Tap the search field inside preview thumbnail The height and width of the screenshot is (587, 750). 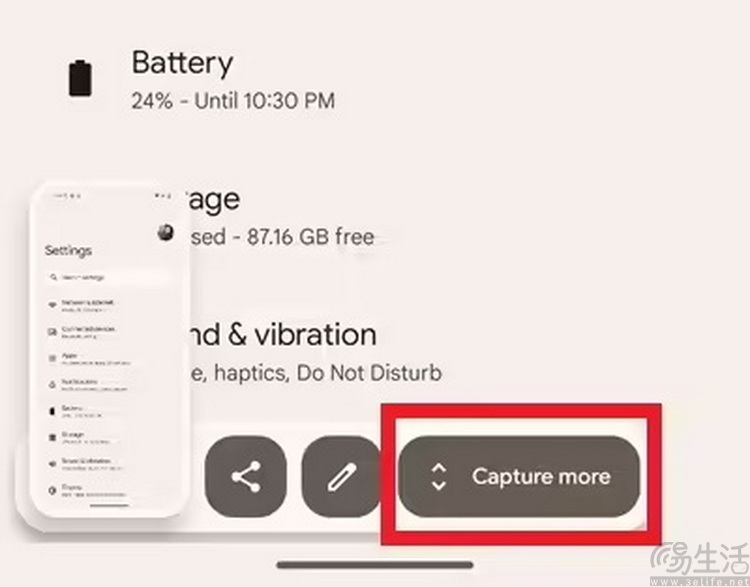pos(107,277)
